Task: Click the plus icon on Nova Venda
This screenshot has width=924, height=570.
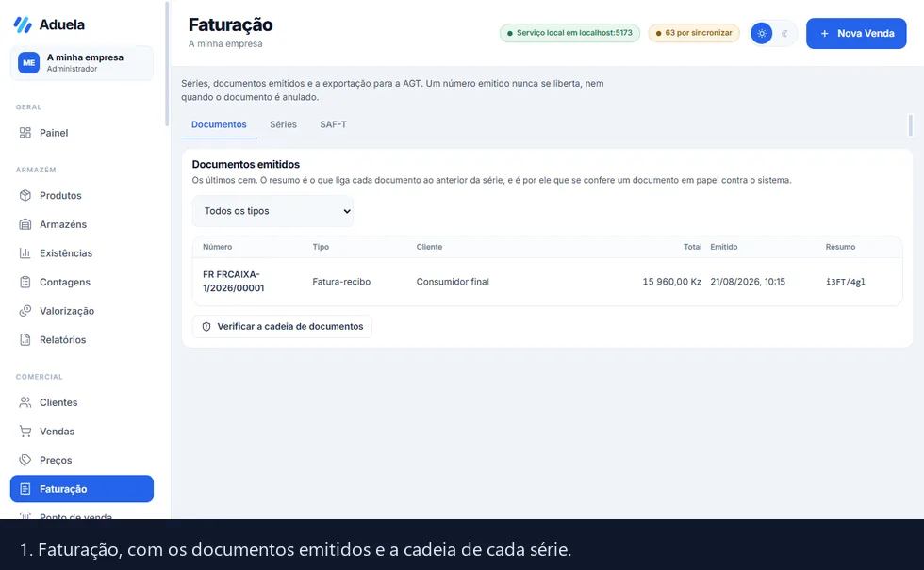Action: 824,34
